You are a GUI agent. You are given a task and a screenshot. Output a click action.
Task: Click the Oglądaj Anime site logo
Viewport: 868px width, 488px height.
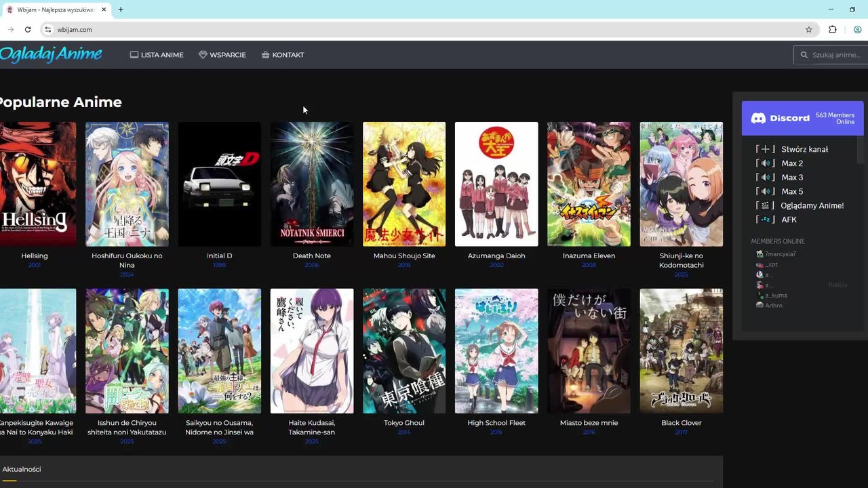(x=51, y=54)
